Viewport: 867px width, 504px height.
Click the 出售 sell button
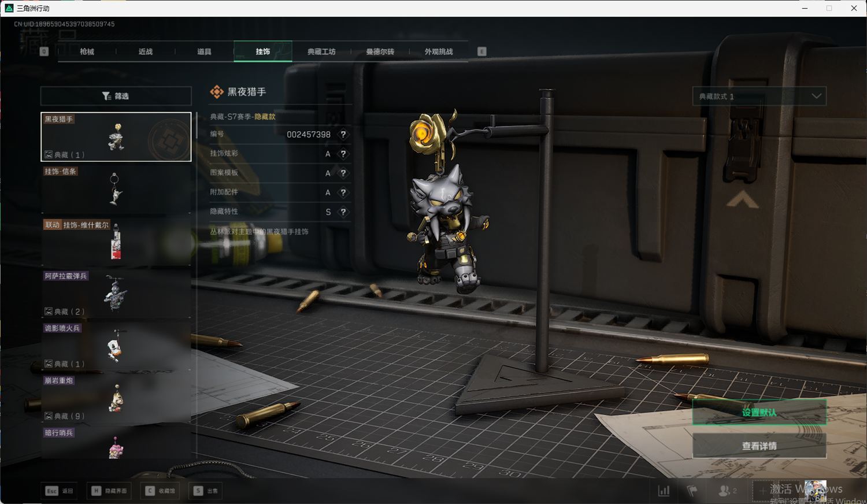click(x=206, y=491)
